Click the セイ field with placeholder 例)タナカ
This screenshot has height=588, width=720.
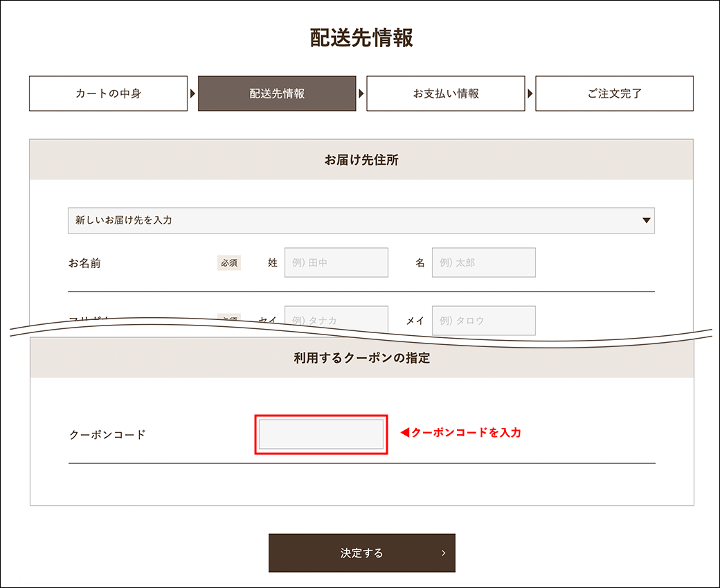[x=336, y=320]
